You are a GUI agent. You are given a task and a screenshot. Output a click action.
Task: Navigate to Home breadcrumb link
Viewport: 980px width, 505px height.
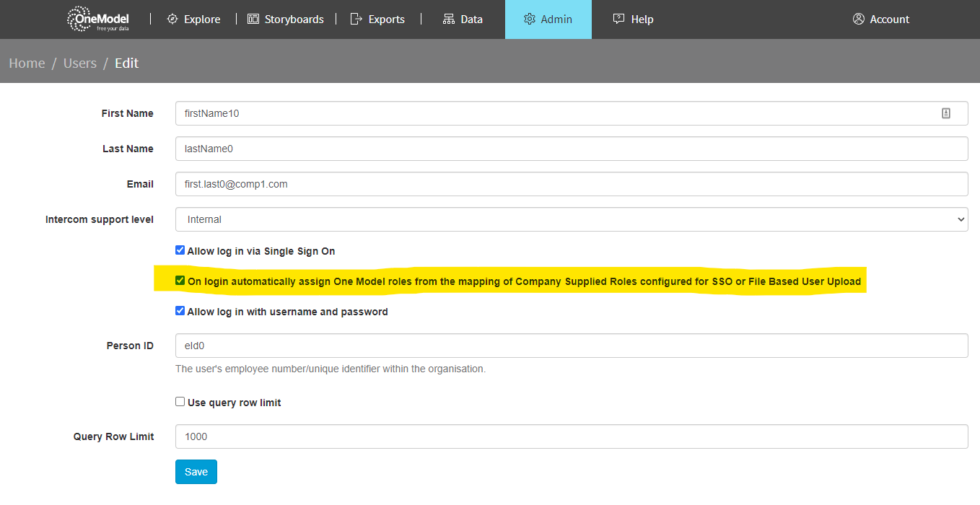27,63
